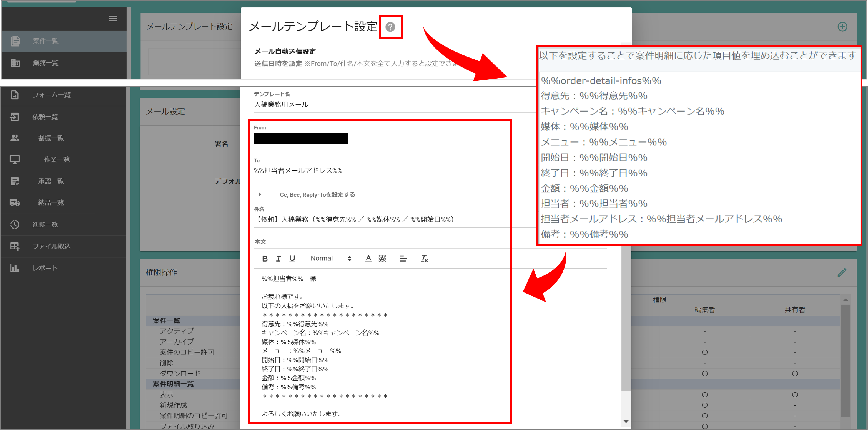Open 業務一覧 in the sidebar
The height and width of the screenshot is (430, 868).
click(46, 63)
